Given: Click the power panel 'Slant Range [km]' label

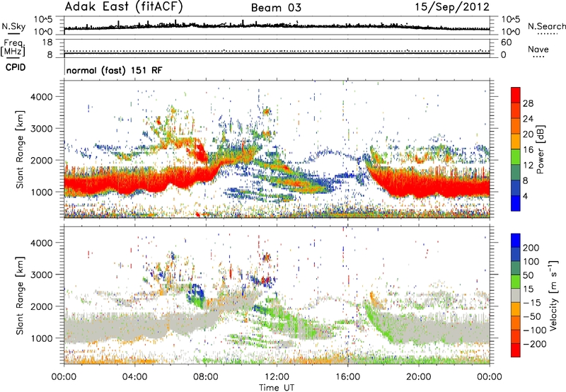Looking at the screenshot, I should [20, 149].
